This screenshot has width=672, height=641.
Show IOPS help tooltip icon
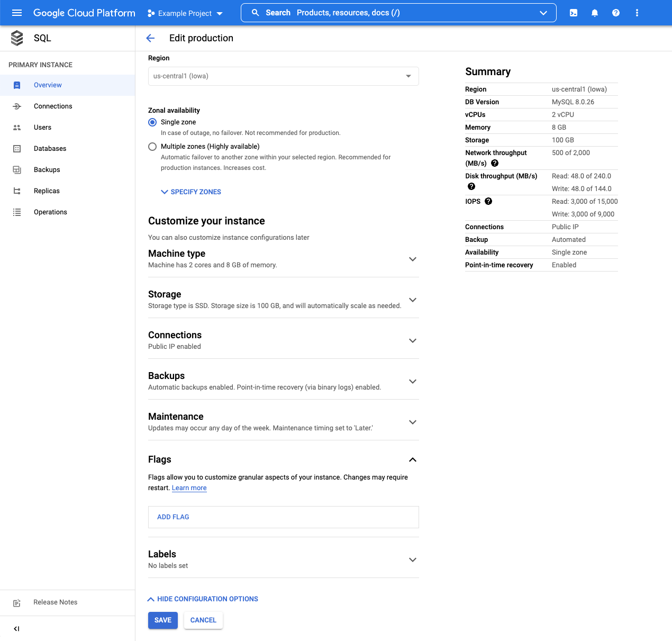point(488,201)
